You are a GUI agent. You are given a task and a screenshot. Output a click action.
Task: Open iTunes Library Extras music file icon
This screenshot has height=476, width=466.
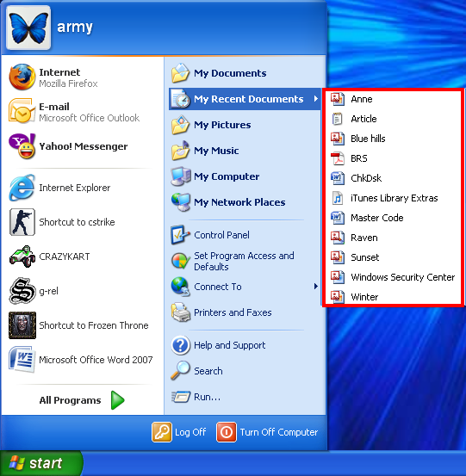[x=337, y=198]
